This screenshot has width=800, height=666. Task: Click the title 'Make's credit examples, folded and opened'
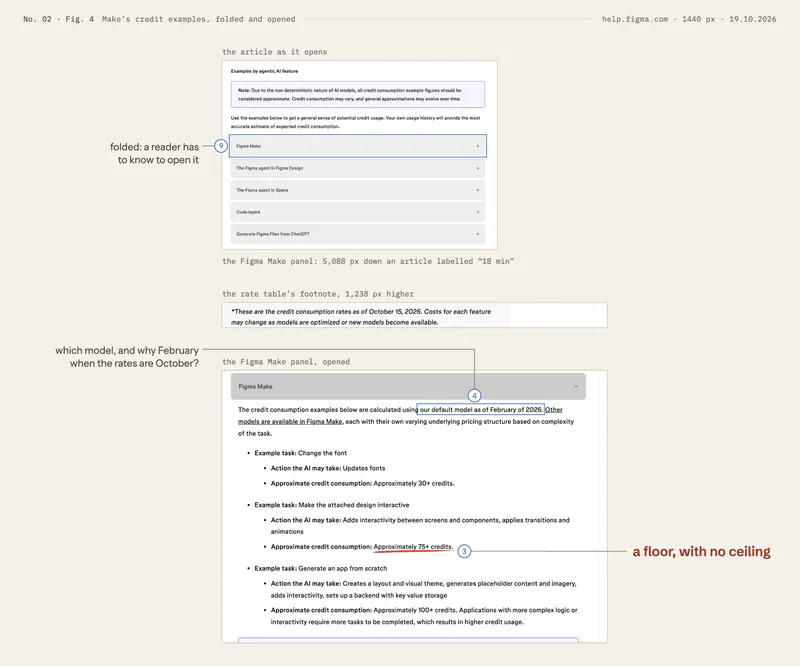pos(198,19)
